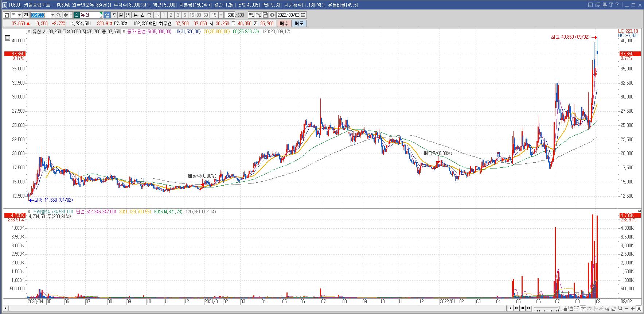Click the eraser delete drawings icon at bottom
This screenshot has height=314, width=644.
click(608, 309)
